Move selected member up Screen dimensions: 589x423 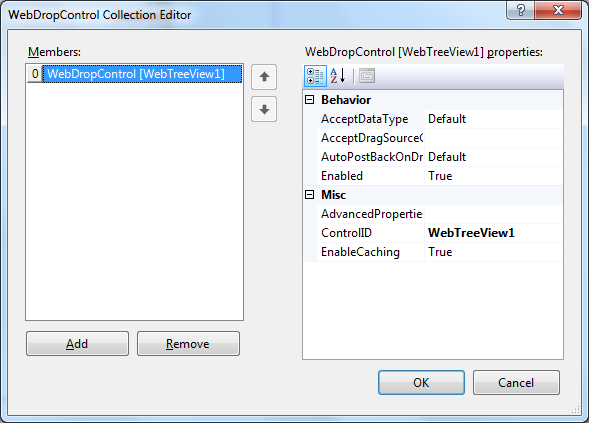(264, 77)
